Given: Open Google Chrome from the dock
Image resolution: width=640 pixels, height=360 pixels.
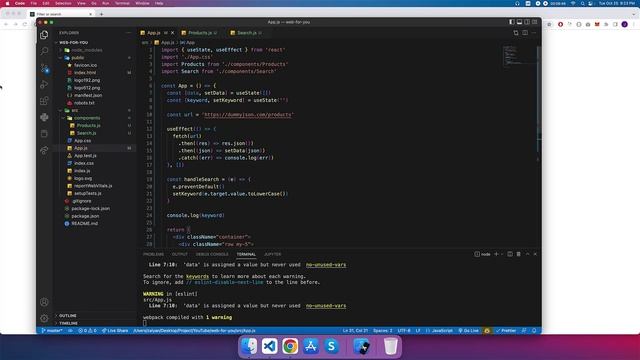Looking at the screenshot, I should coord(290,346).
